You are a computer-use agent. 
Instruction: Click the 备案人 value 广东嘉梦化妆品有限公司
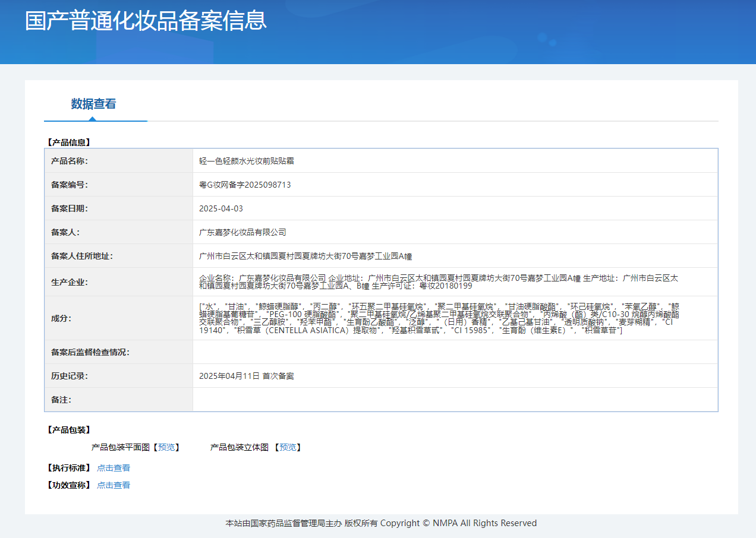[242, 232]
